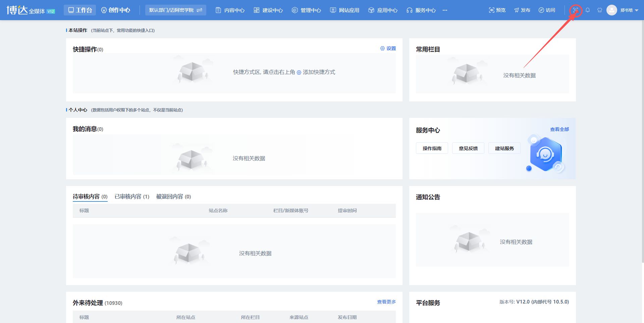Image resolution: width=644 pixels, height=323 pixels.
Task: Click the service center headset robot graphic
Action: (545, 154)
